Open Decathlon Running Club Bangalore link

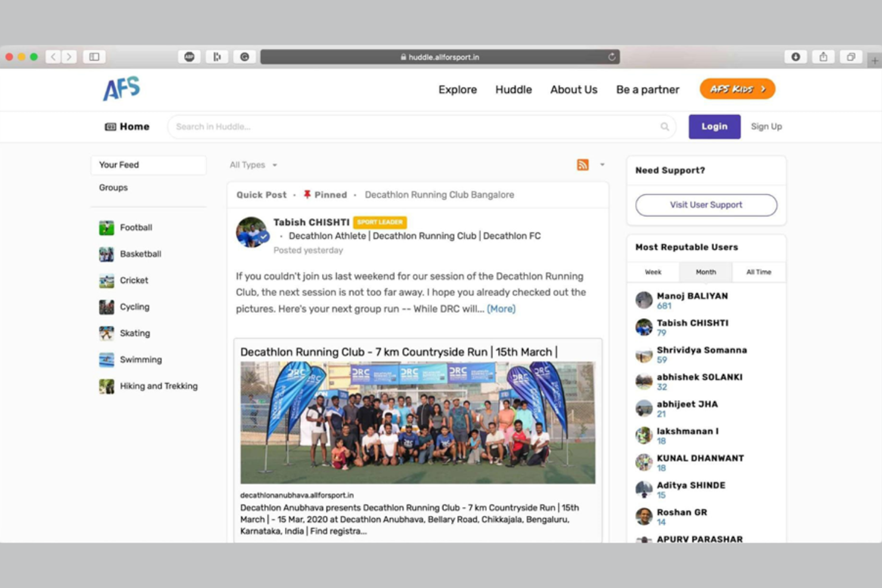tap(439, 195)
